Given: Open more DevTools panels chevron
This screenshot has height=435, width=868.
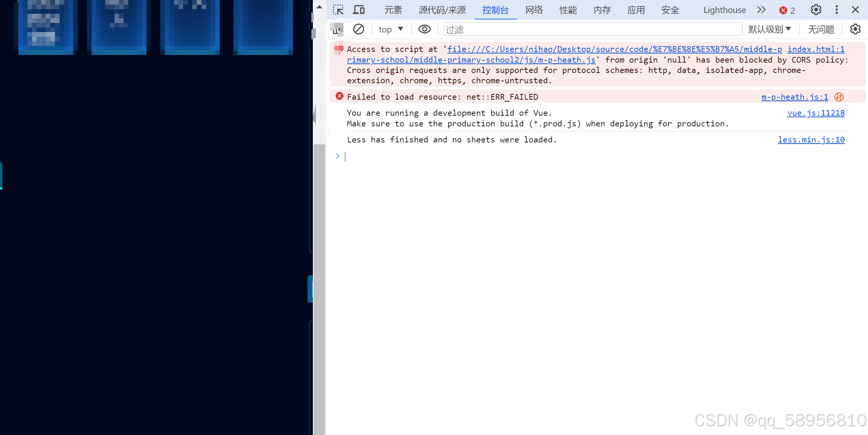Looking at the screenshot, I should 761,10.
